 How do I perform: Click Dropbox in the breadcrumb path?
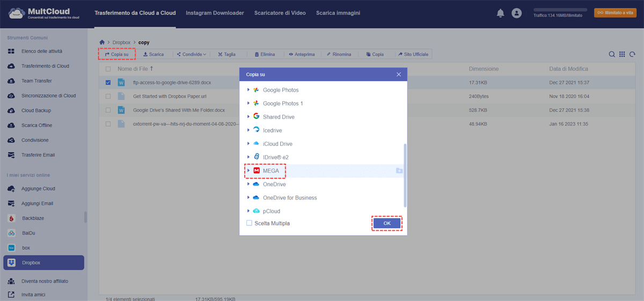pyautogui.click(x=121, y=42)
